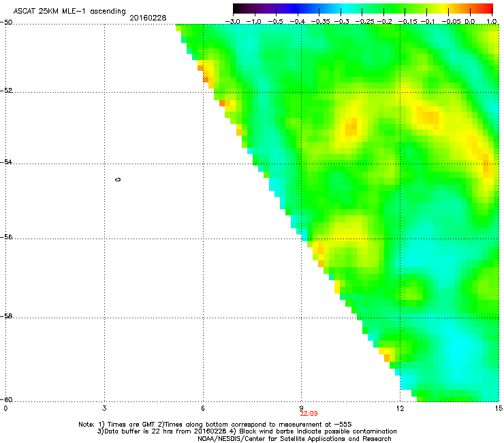
Task: Select the colorbar tick label -0.5
Action: click(x=275, y=22)
